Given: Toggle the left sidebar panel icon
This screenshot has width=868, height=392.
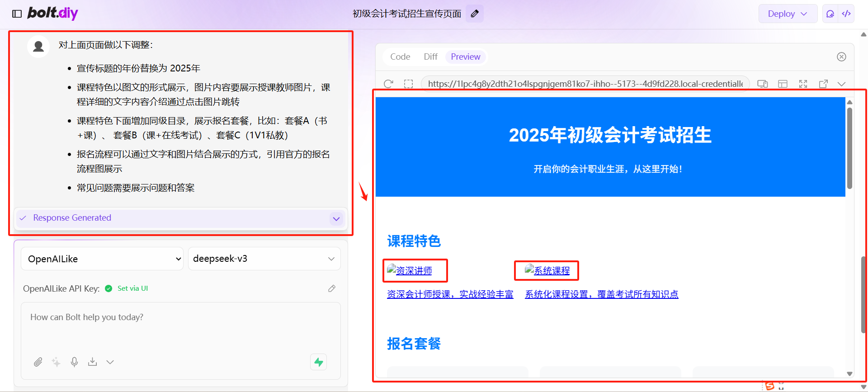Looking at the screenshot, I should (17, 14).
